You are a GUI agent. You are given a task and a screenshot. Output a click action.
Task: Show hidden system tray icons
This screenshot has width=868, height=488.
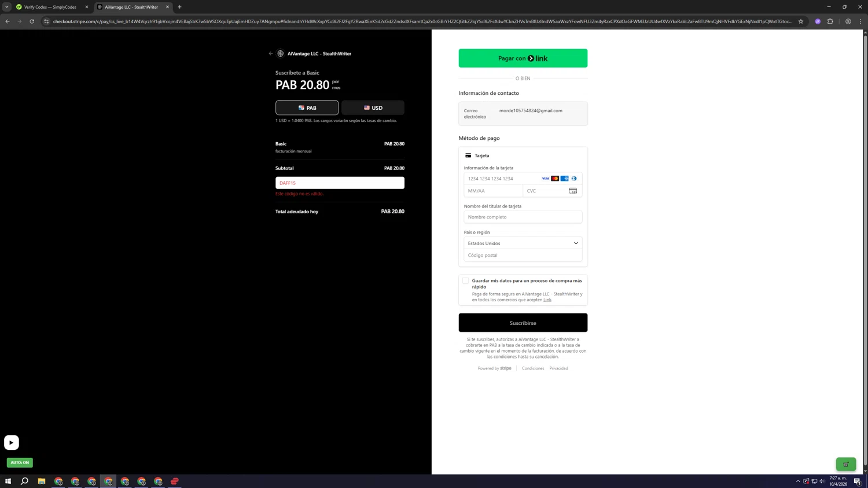[x=798, y=481]
